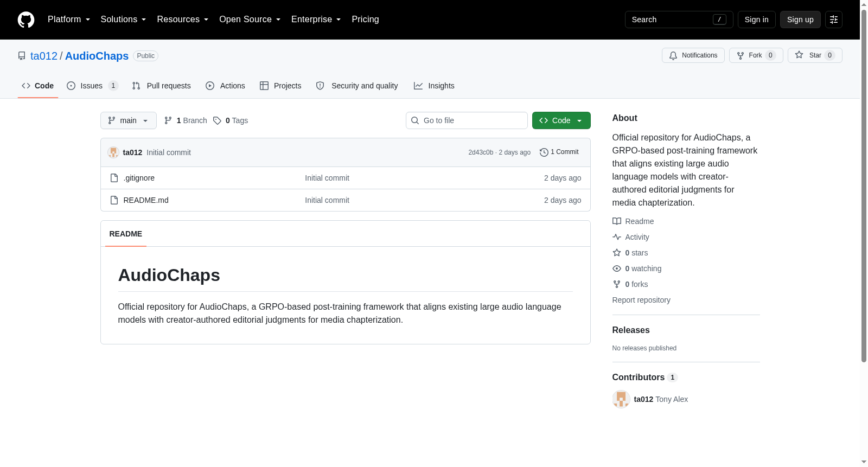Screen dimensions: 868x467
Task: Open the 1 Commit history link
Action: 559,152
